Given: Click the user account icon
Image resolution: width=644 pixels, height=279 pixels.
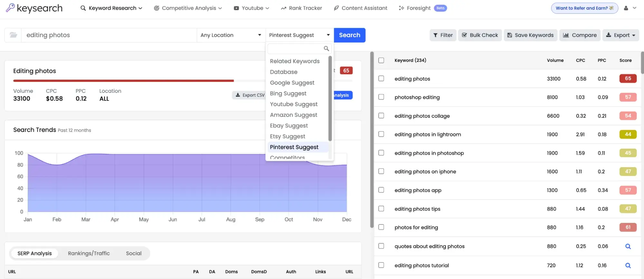Looking at the screenshot, I should [x=626, y=8].
